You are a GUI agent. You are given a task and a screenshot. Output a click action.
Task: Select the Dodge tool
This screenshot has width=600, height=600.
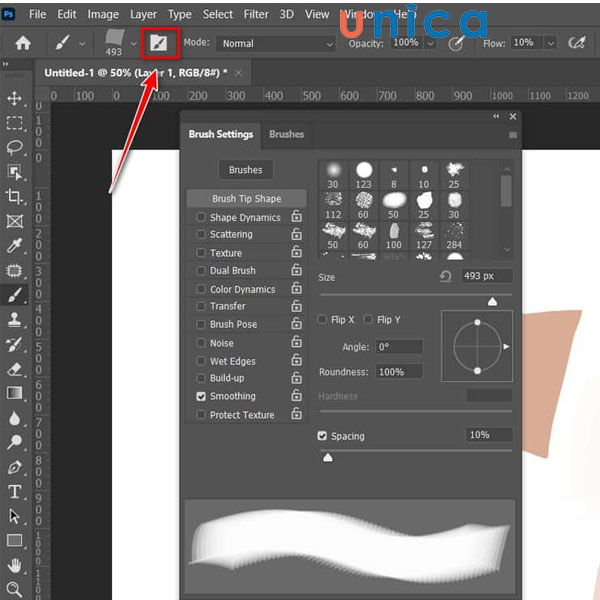[15, 442]
